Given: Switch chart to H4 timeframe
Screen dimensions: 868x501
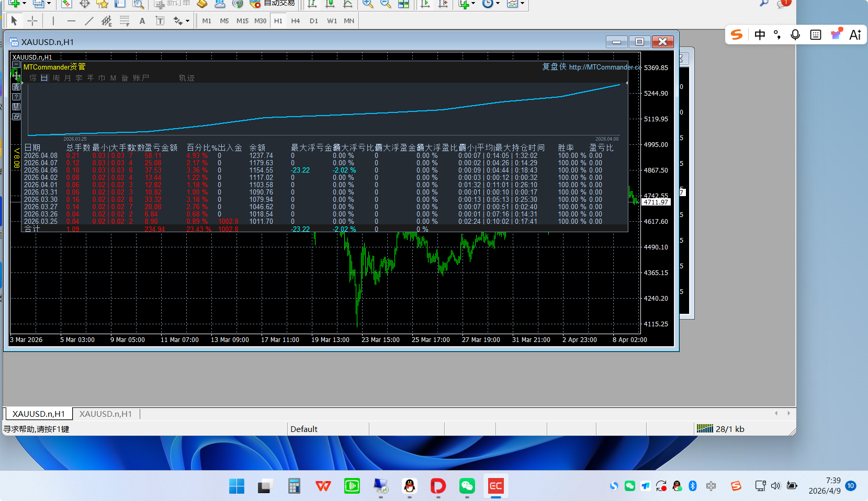Looking at the screenshot, I should pos(296,21).
